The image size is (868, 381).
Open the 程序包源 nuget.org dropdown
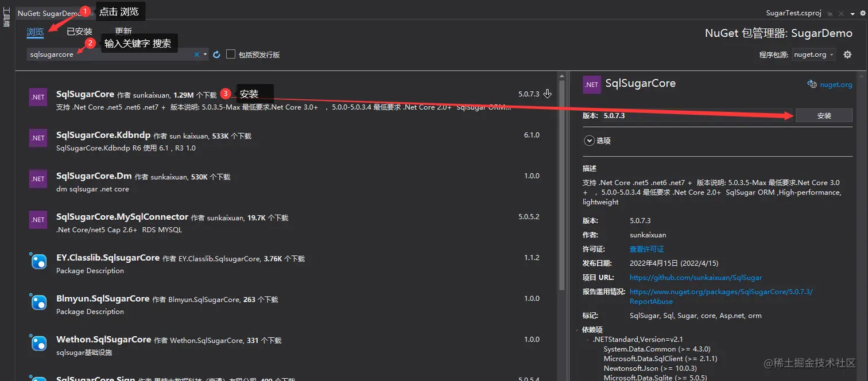tap(814, 55)
